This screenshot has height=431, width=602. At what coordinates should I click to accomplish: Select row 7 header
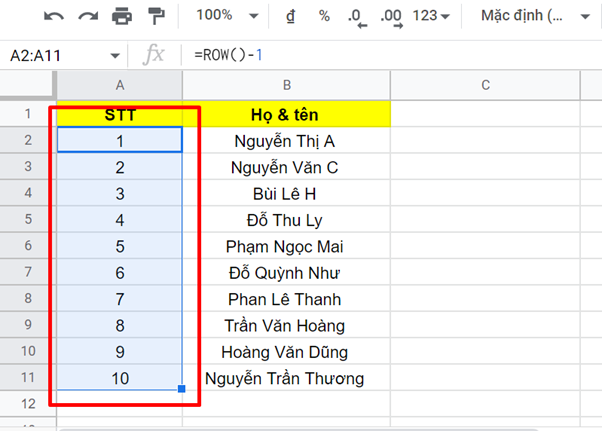(28, 272)
